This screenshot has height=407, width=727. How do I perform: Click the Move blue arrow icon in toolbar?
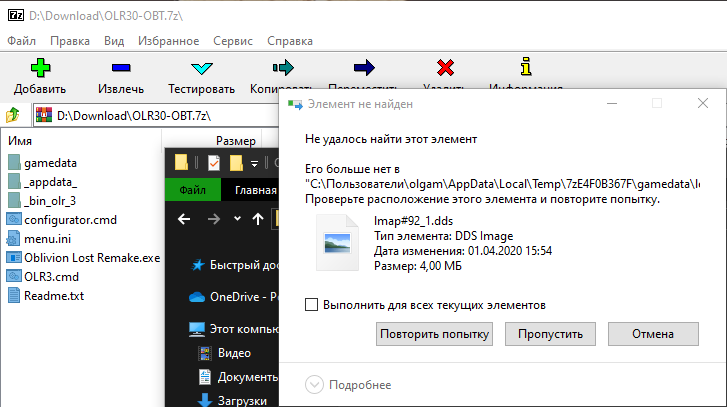tap(364, 68)
